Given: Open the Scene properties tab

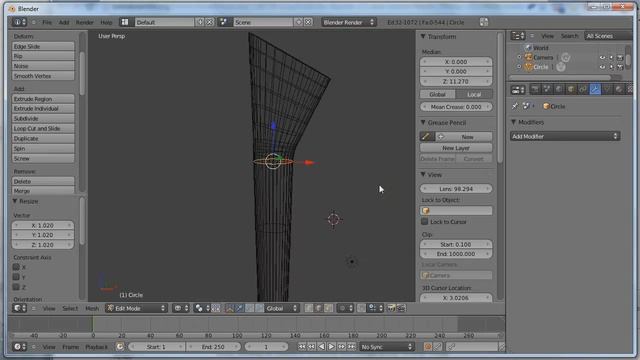Looking at the screenshot, I should [547, 89].
